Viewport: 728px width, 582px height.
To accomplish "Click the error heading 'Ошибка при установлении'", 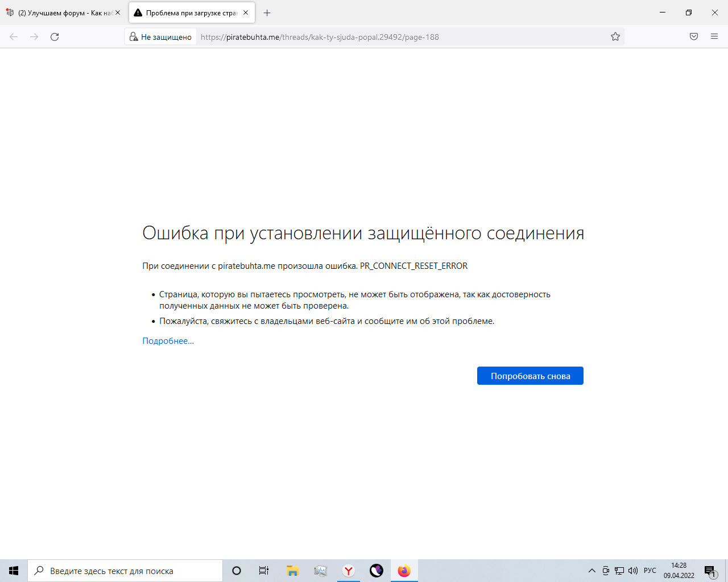I will [x=363, y=233].
